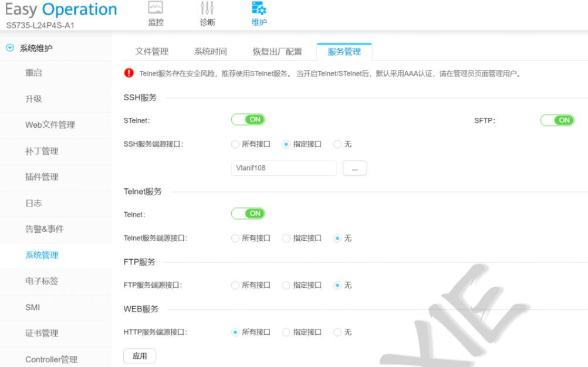Viewport: 588px width, 367px height.
Task: Go to the 恢复出厂配置 tab
Action: coord(277,52)
